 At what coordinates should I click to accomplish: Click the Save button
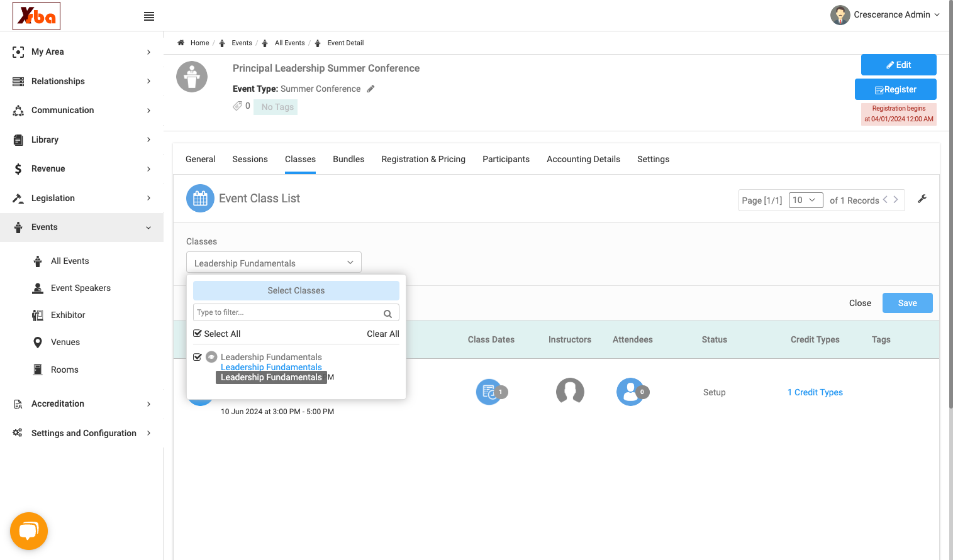pos(907,303)
